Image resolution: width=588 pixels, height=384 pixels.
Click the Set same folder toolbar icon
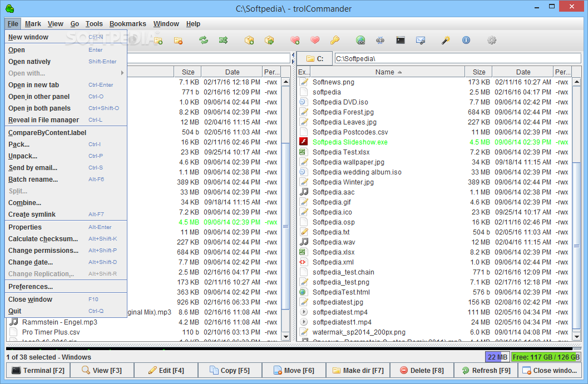(224, 40)
